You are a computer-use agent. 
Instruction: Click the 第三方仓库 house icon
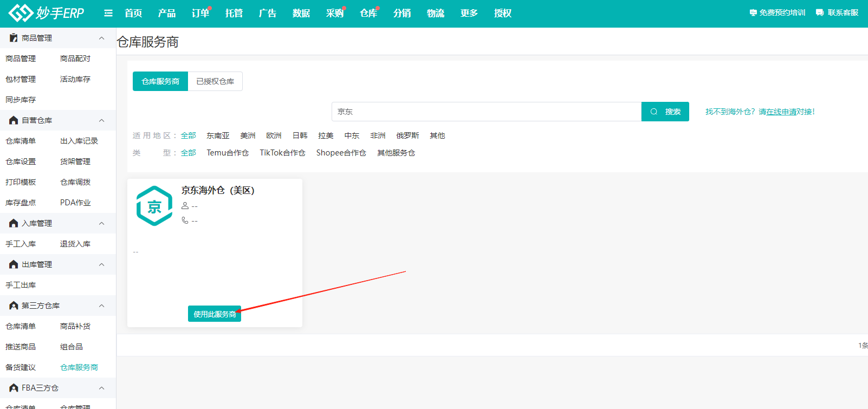pyautogui.click(x=14, y=306)
